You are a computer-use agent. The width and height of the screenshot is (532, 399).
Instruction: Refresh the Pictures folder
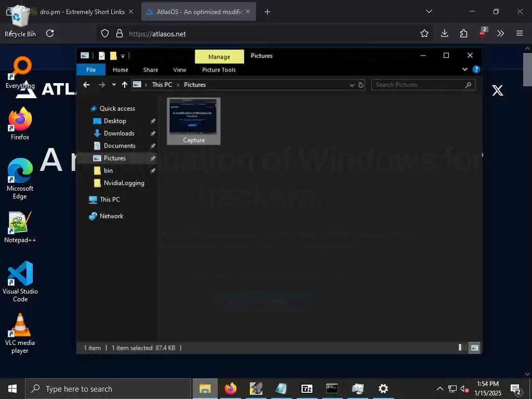pyautogui.click(x=361, y=85)
